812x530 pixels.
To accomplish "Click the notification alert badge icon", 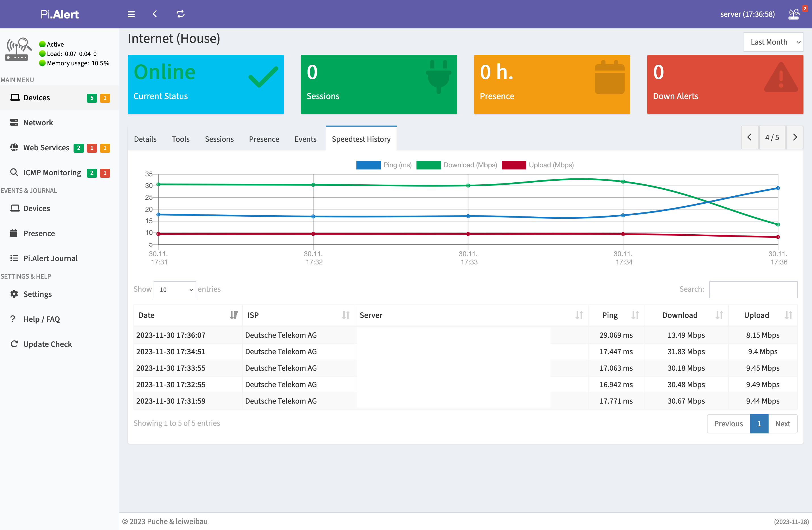I will coord(804,8).
